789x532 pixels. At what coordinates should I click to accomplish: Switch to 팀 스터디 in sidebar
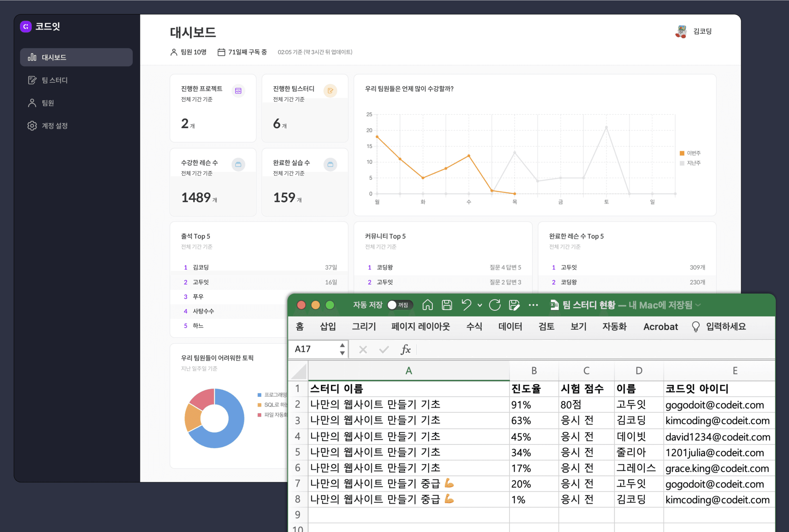click(54, 80)
